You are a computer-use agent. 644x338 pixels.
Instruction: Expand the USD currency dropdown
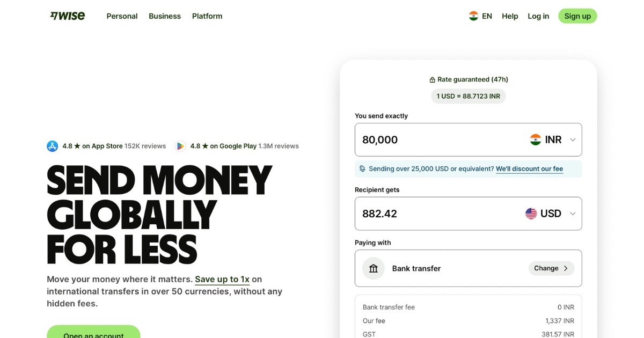(573, 213)
